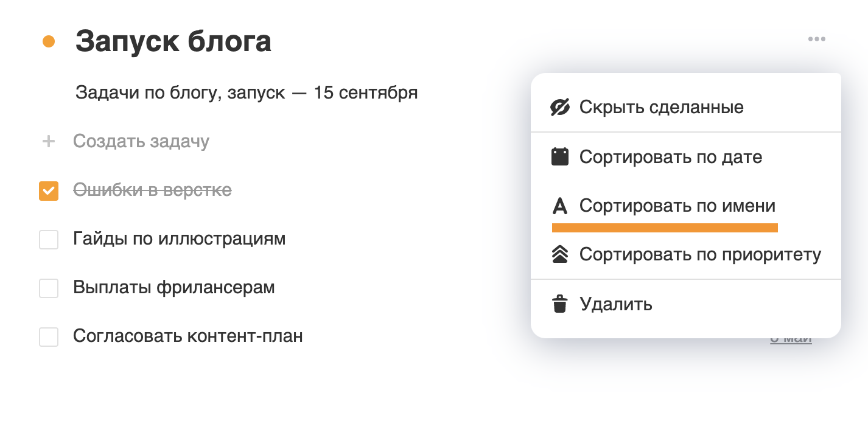Select 'Сортировать по приоритету' entry
The width and height of the screenshot is (868, 421).
click(700, 254)
